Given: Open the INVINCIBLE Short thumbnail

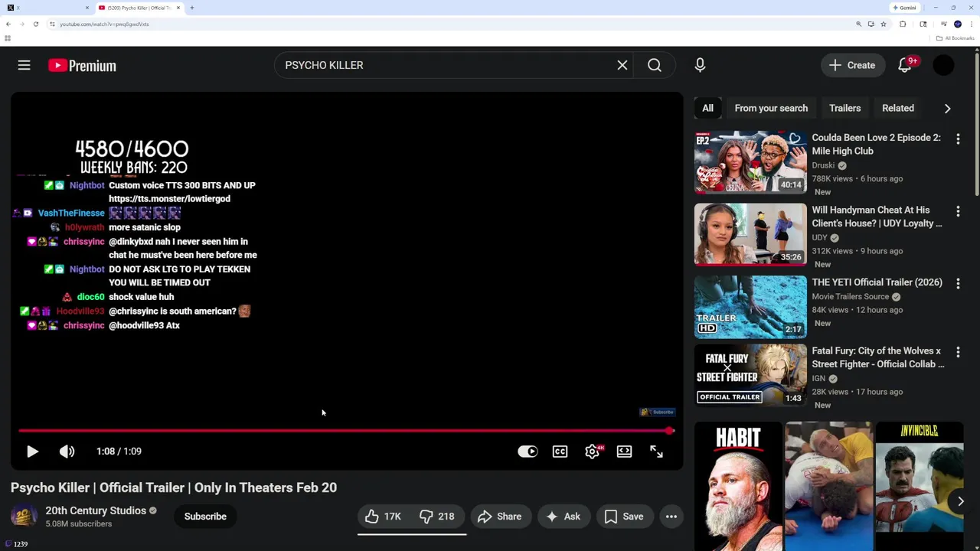Looking at the screenshot, I should coord(919,486).
